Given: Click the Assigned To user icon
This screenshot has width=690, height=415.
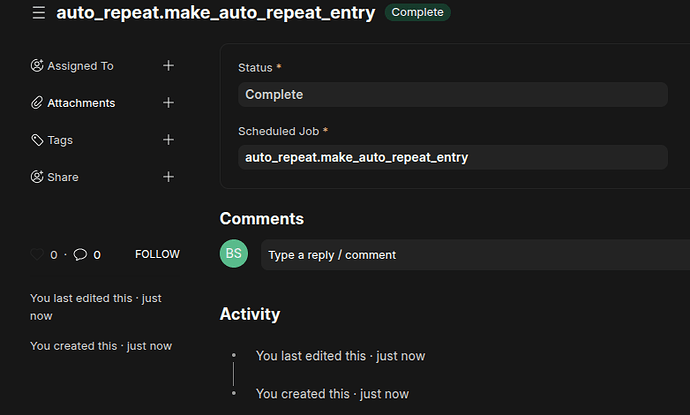Looking at the screenshot, I should [x=37, y=66].
